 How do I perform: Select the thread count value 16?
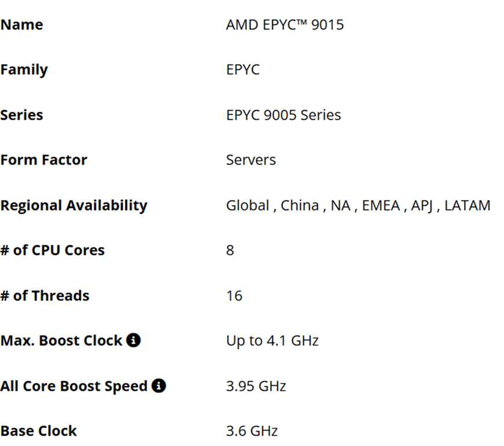pyautogui.click(x=234, y=296)
